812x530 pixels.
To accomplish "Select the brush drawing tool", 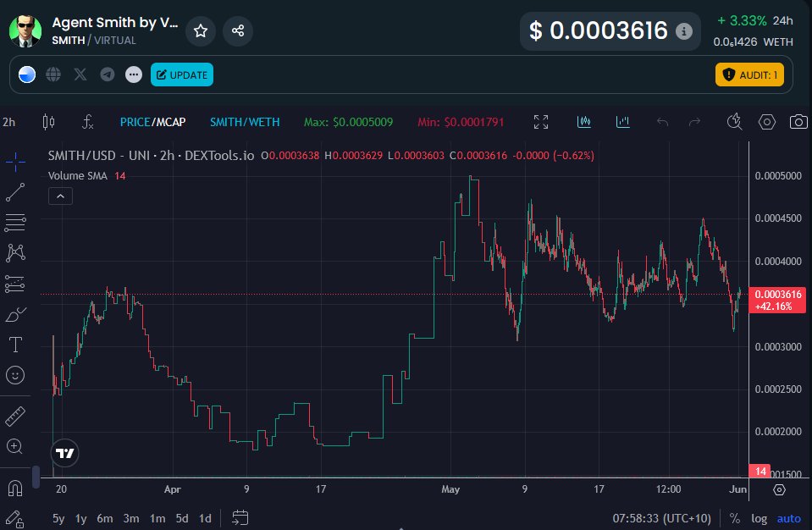I will point(15,314).
